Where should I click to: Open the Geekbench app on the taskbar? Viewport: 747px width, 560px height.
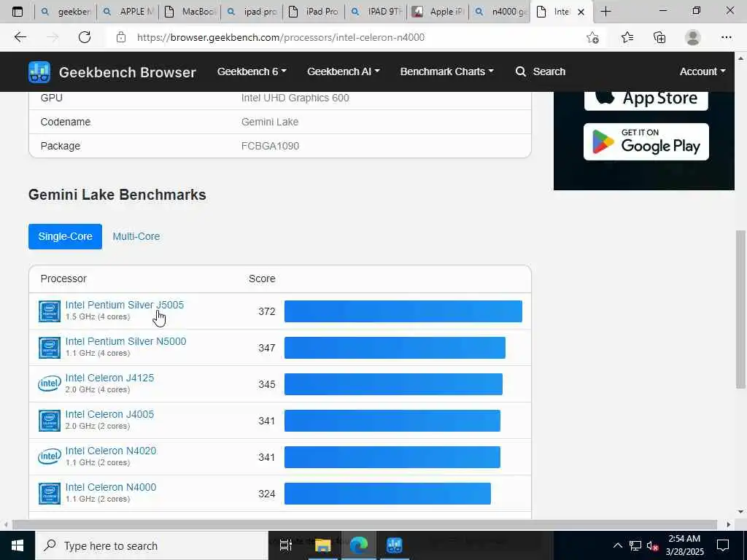[x=395, y=545]
